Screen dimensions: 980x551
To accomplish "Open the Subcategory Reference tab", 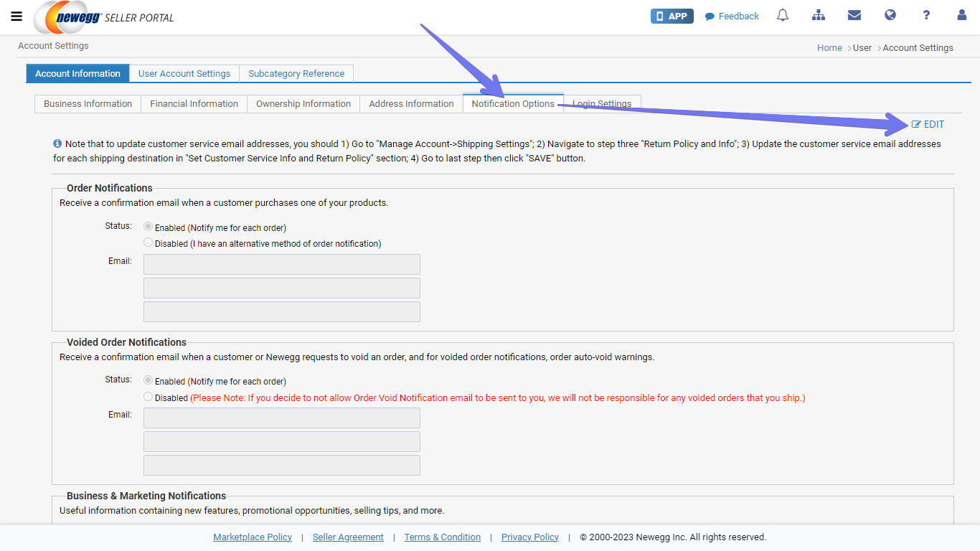I will point(296,74).
